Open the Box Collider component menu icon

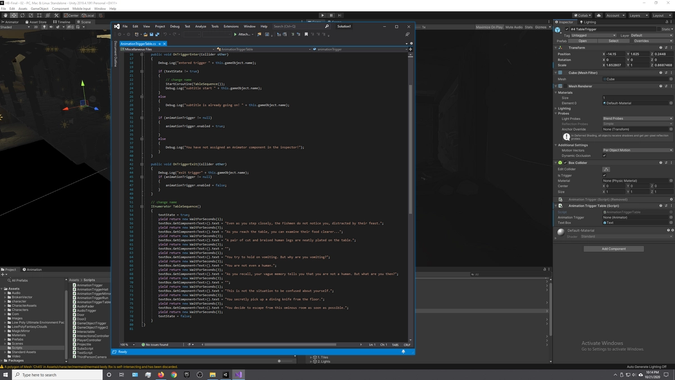click(x=671, y=163)
